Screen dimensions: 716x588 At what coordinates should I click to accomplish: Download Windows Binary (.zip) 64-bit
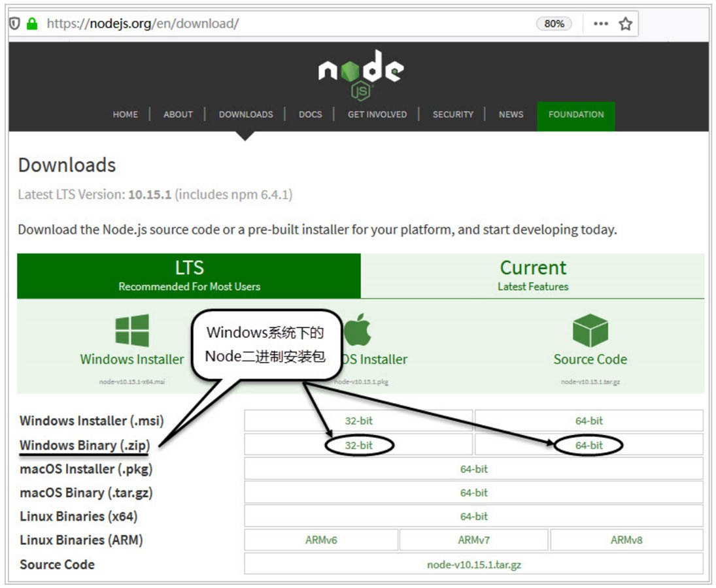tap(588, 445)
